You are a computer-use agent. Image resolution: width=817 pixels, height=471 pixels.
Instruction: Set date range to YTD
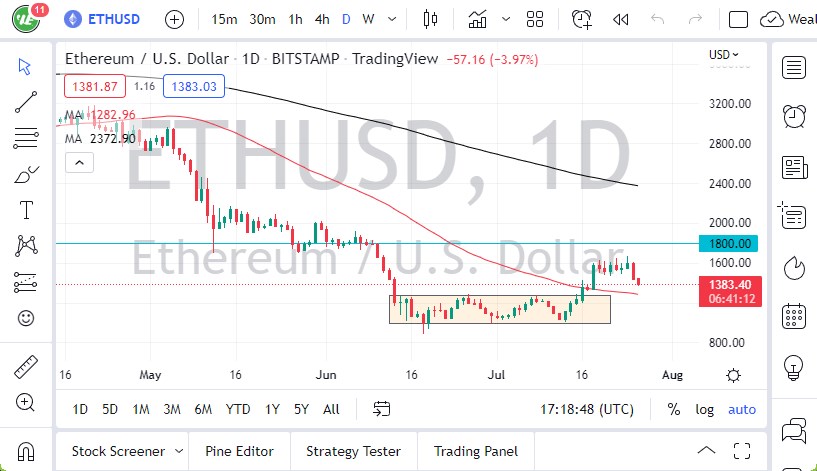coord(238,410)
